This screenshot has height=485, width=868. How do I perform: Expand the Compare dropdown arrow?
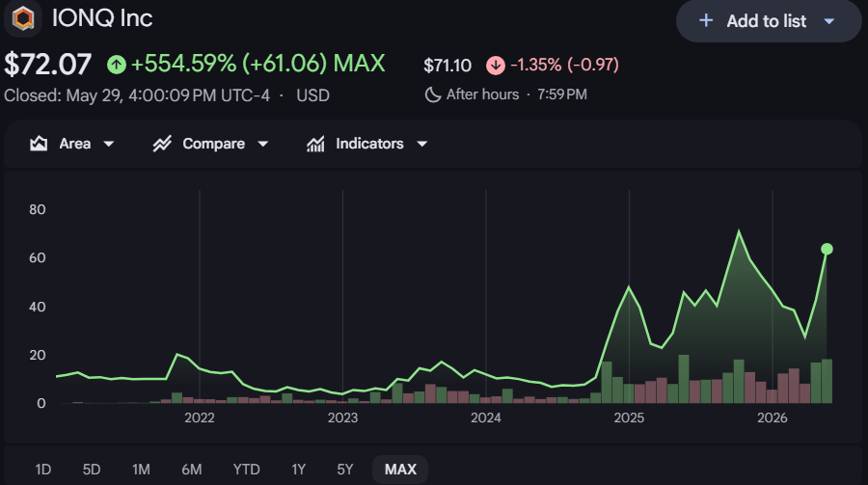(x=263, y=144)
